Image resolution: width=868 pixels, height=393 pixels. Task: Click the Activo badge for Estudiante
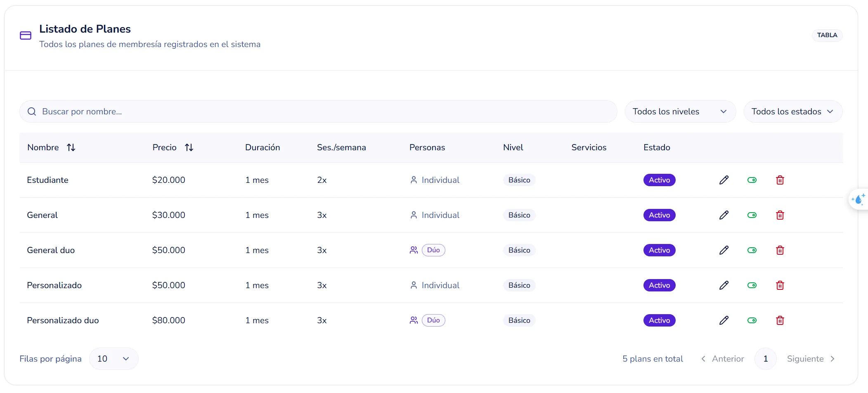click(659, 180)
